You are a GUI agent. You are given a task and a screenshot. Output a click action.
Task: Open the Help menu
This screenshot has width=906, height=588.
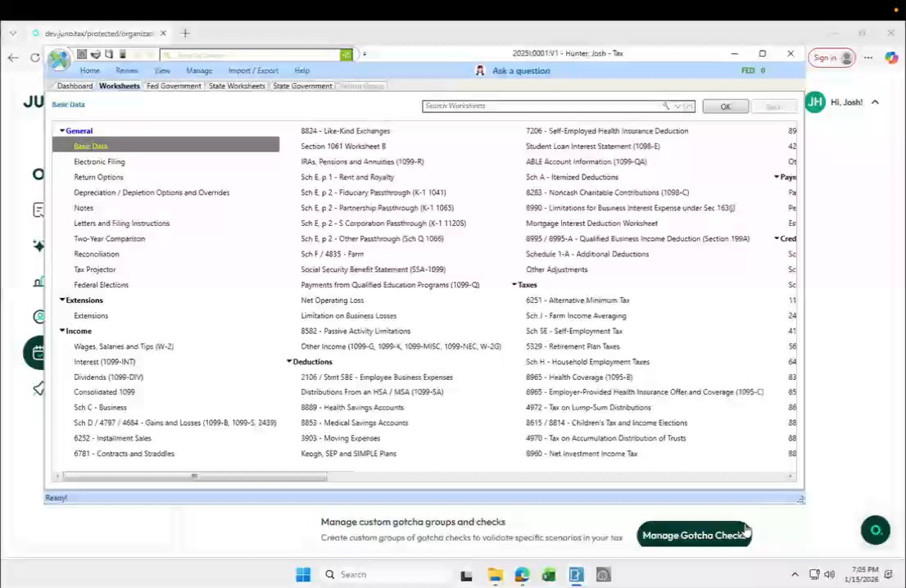[x=302, y=70]
